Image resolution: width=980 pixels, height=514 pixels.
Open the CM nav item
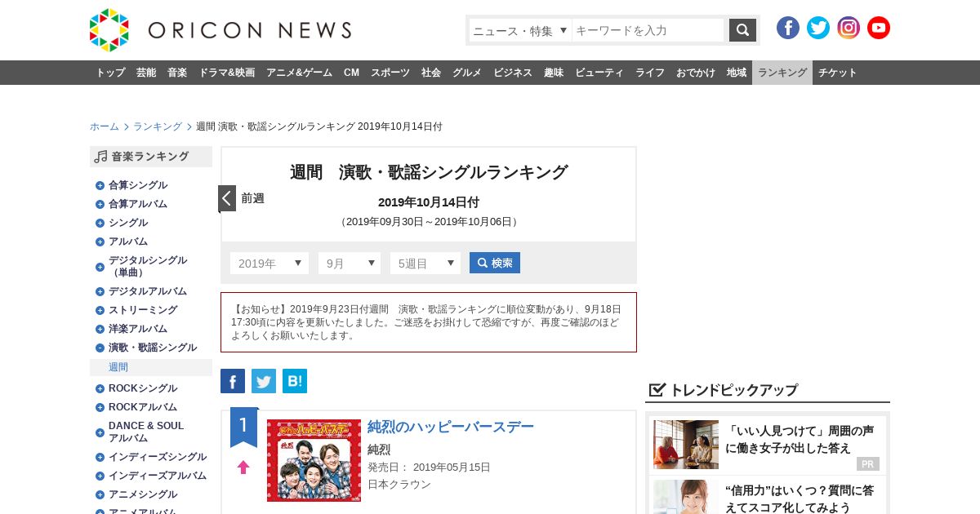(351, 73)
